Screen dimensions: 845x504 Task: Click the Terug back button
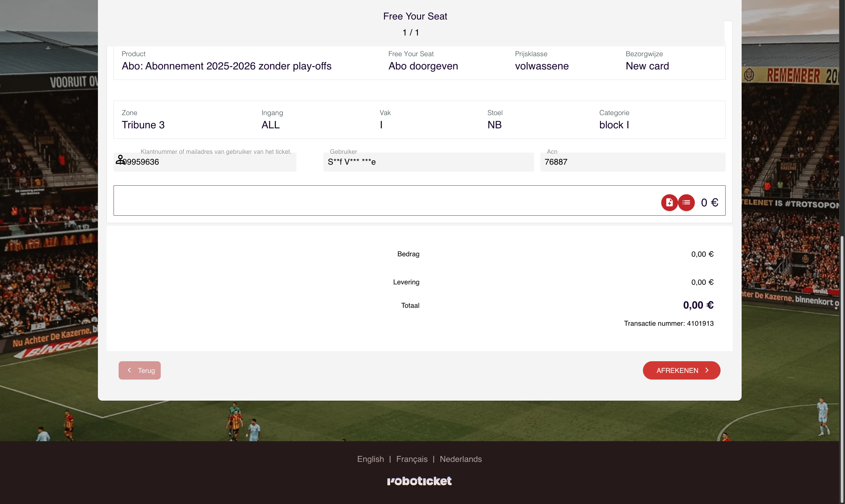[x=140, y=370]
